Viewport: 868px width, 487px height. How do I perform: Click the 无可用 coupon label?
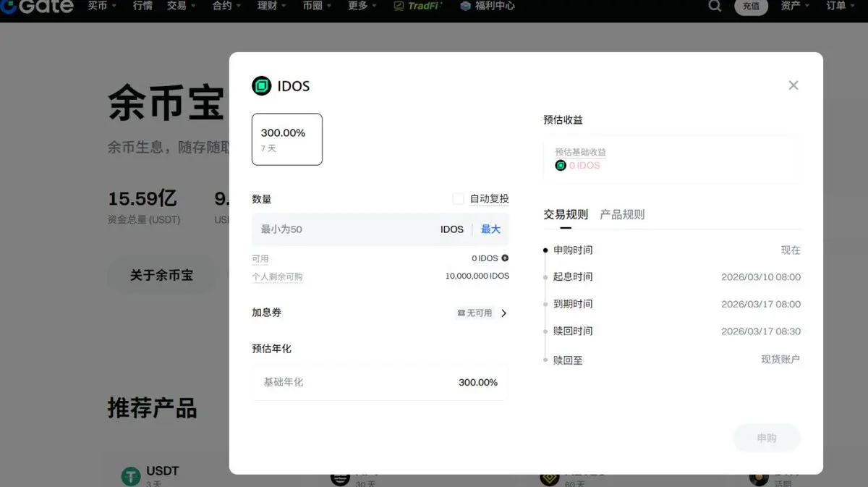pos(479,313)
